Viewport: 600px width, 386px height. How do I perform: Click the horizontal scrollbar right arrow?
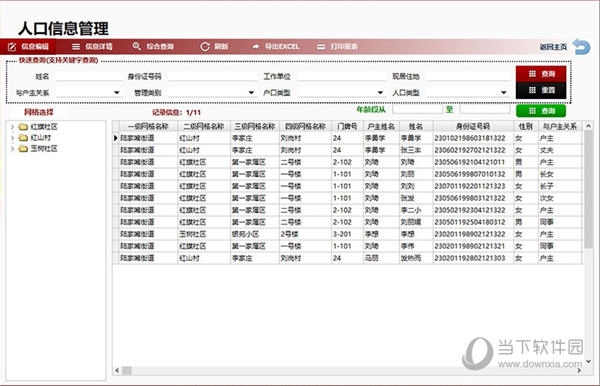pyautogui.click(x=579, y=370)
